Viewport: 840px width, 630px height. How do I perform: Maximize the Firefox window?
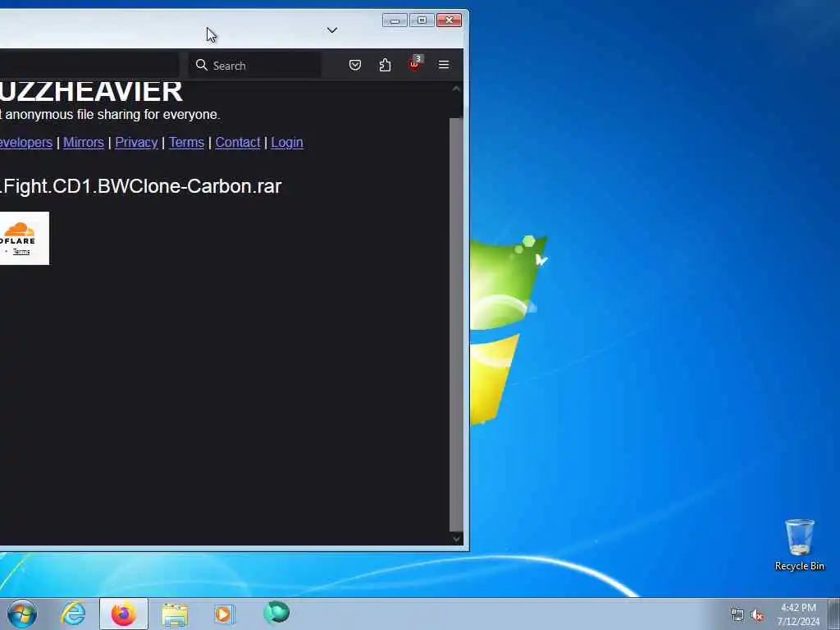click(x=422, y=21)
